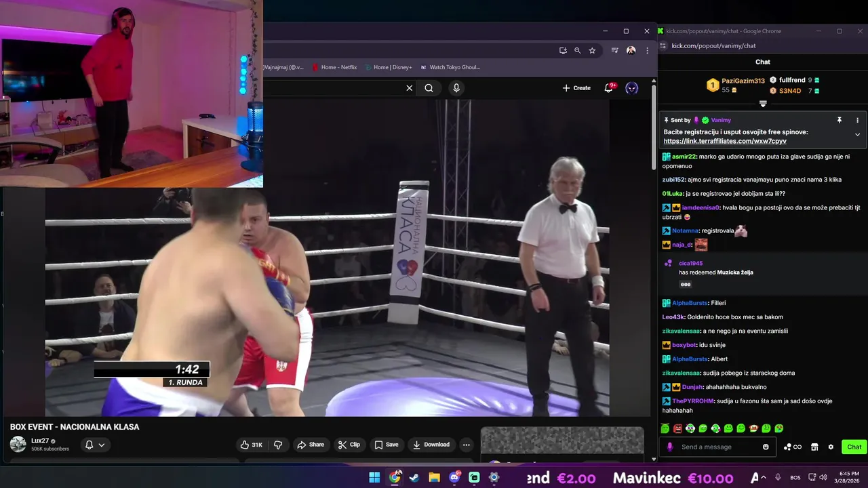Click in the Send a message field
868x488 pixels.
pos(719,447)
